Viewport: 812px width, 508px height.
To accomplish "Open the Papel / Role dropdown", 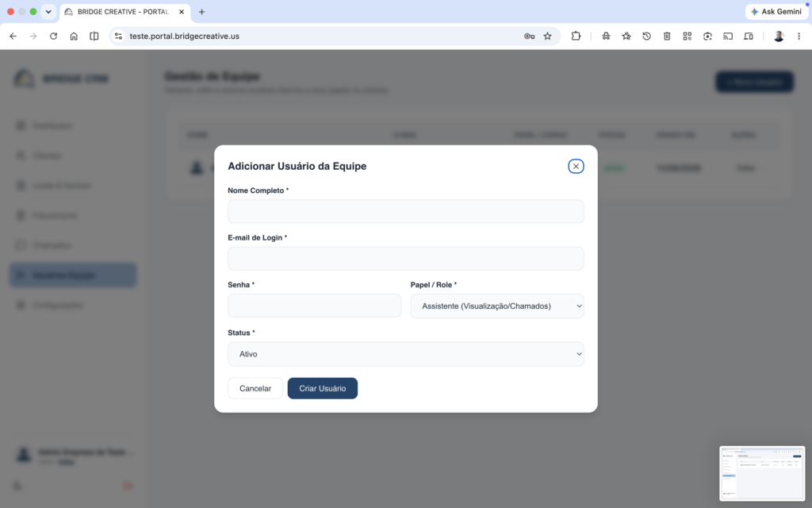I will [x=497, y=306].
